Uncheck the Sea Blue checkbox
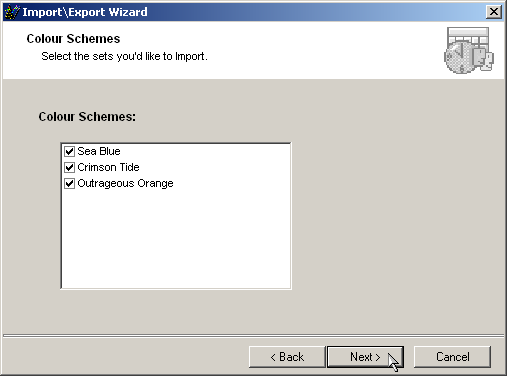The height and width of the screenshot is (376, 507). (x=69, y=151)
